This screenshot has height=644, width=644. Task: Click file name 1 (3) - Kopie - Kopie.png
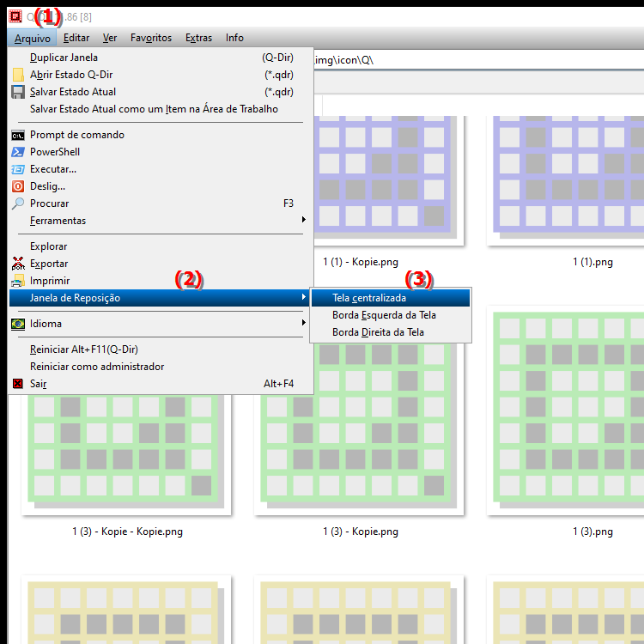point(128,532)
